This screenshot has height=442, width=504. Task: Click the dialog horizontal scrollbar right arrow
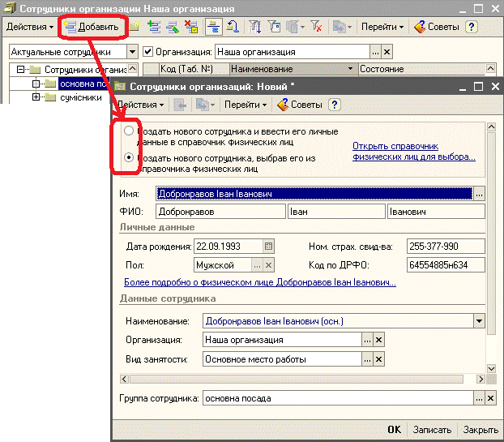click(481, 379)
